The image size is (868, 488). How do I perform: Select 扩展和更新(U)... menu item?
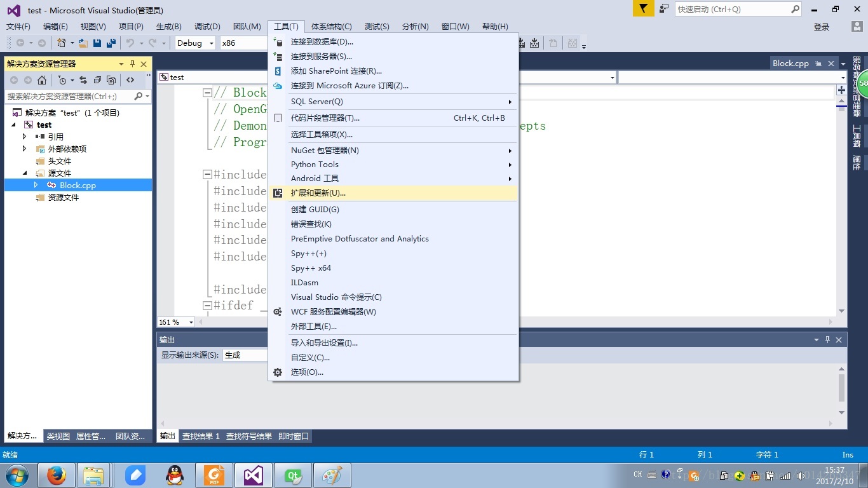(393, 193)
